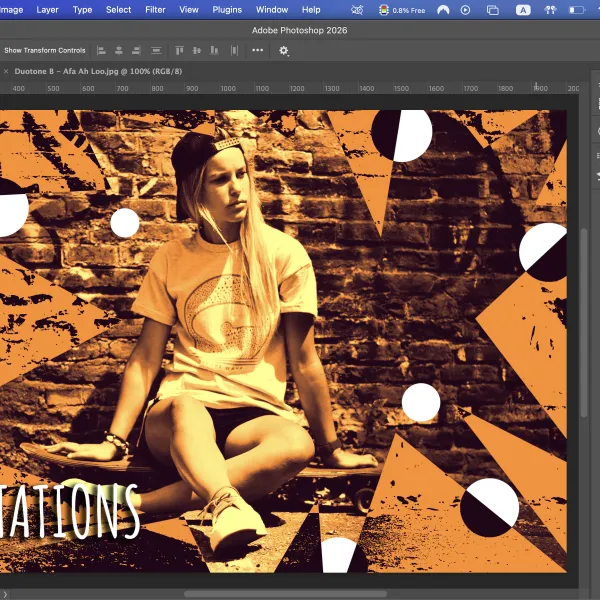Click the battery status icon
The height and width of the screenshot is (600, 600).
coord(577,10)
